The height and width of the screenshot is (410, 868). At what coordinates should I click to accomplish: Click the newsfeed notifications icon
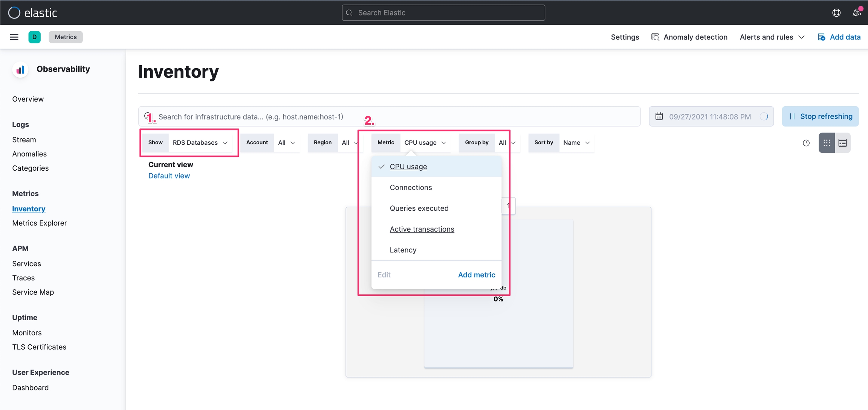tap(856, 13)
